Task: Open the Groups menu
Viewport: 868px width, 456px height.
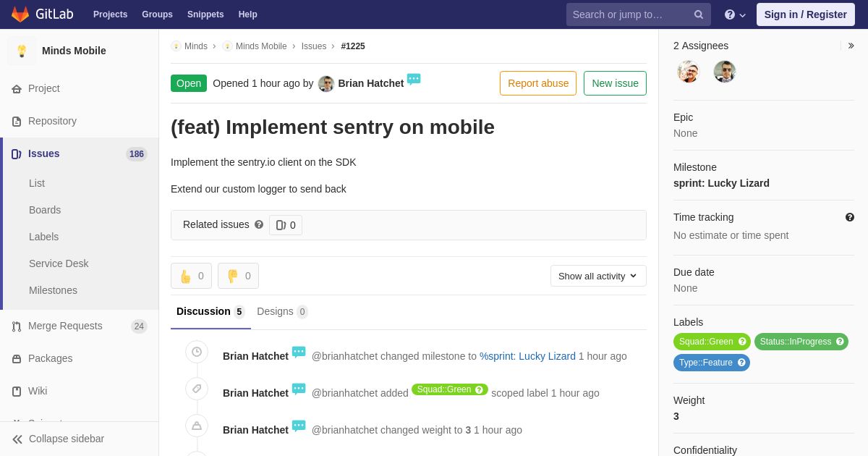Action: (157, 14)
